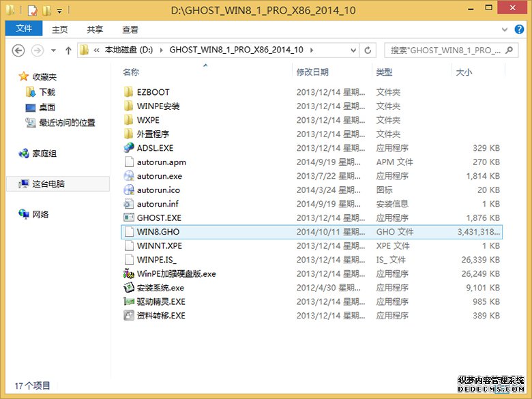Click the 驱动精灵.EXE icon
Screen dimensions: 532x399
[x=129, y=301]
